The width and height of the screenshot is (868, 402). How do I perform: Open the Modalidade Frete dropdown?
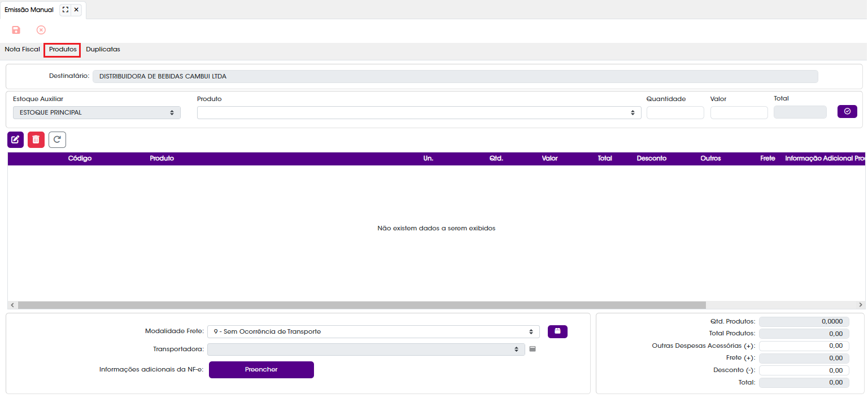[373, 331]
